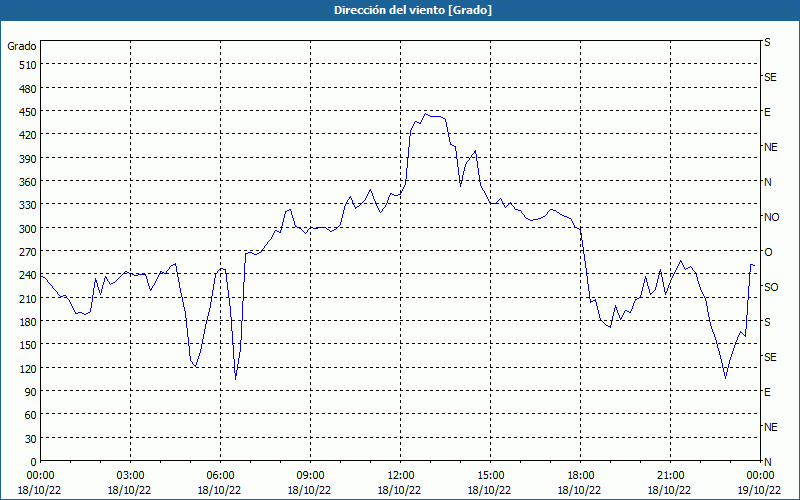800x500 pixels.
Task: Click the SE compass label at 480 degrees
Action: click(x=770, y=77)
